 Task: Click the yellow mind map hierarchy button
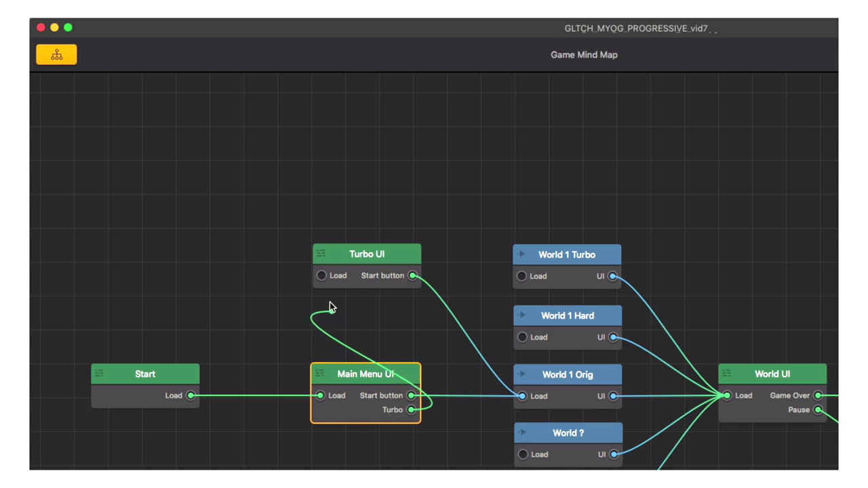click(56, 55)
